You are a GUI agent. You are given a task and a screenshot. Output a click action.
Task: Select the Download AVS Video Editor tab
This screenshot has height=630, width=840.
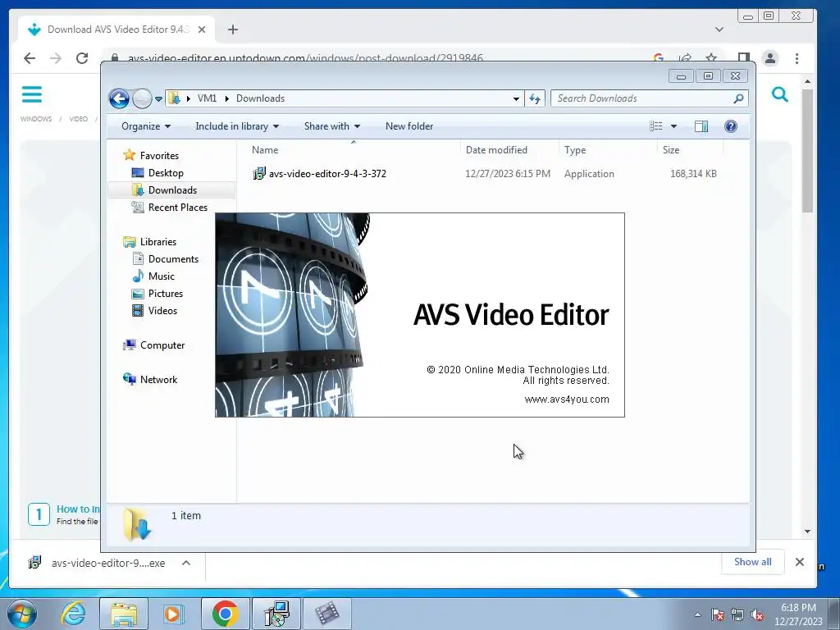click(116, 30)
